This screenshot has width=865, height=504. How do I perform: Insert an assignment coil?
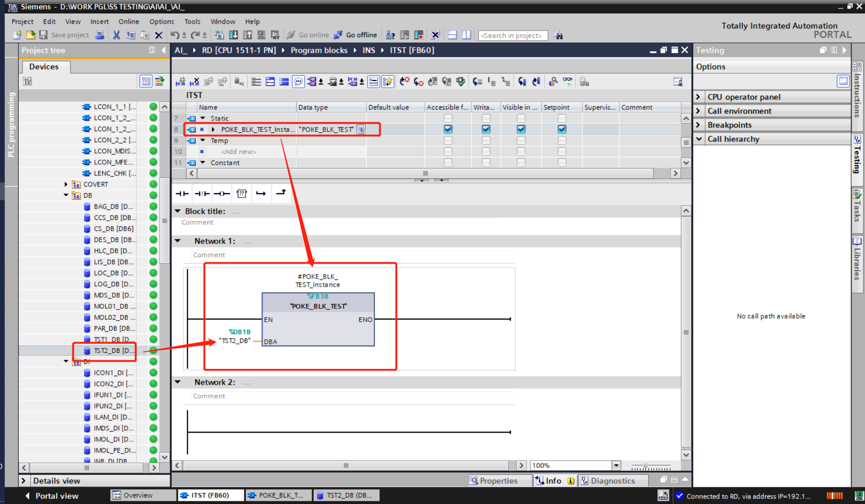point(222,193)
